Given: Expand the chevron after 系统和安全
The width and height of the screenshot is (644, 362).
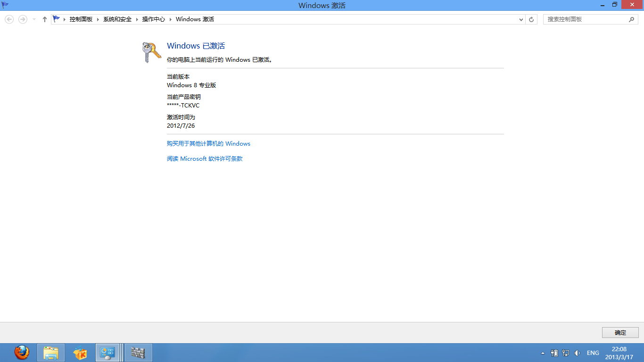Looking at the screenshot, I should pos(138,19).
